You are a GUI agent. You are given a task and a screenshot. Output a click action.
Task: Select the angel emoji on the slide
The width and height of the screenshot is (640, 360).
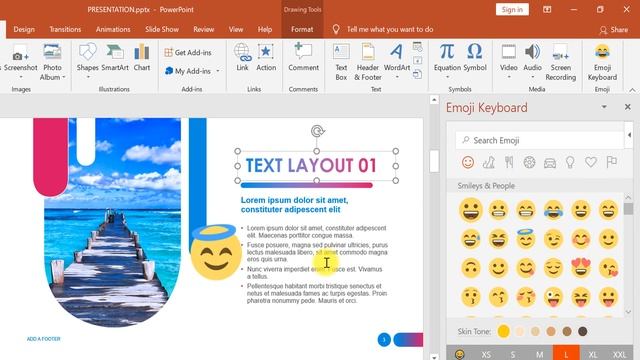[216, 252]
